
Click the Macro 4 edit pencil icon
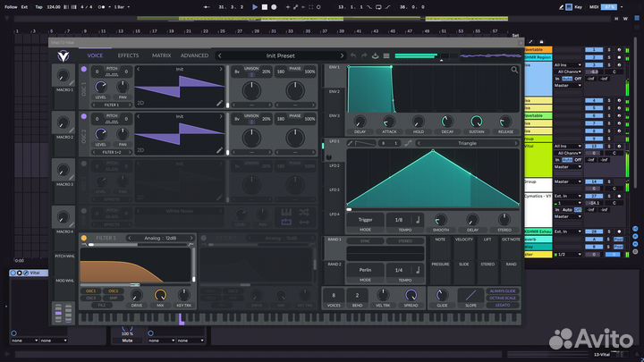(x=72, y=225)
